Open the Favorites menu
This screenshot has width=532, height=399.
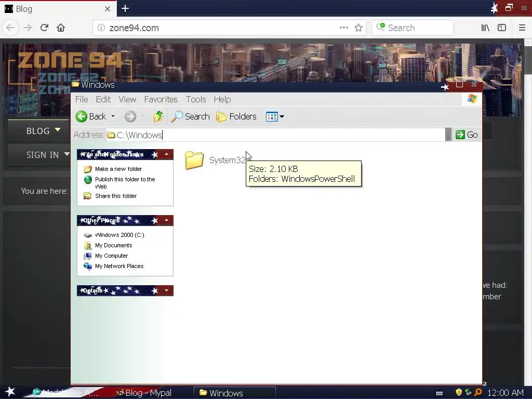tap(161, 99)
